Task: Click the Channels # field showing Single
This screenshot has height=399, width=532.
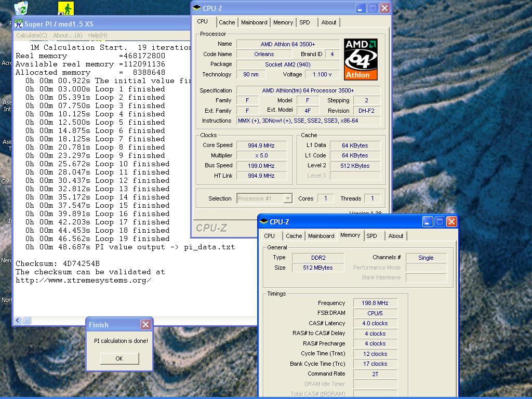Action: point(426,258)
